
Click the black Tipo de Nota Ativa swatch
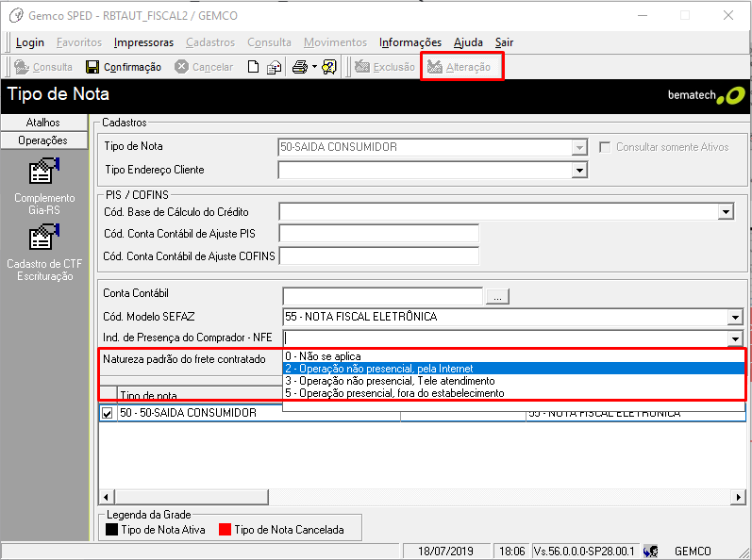tap(111, 530)
